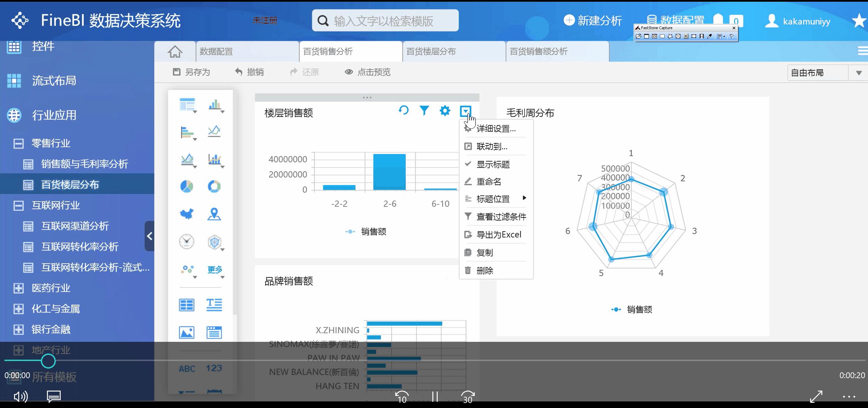The width and height of the screenshot is (868, 408).
Task: Click the 点击预览 preview button
Action: [x=368, y=72]
